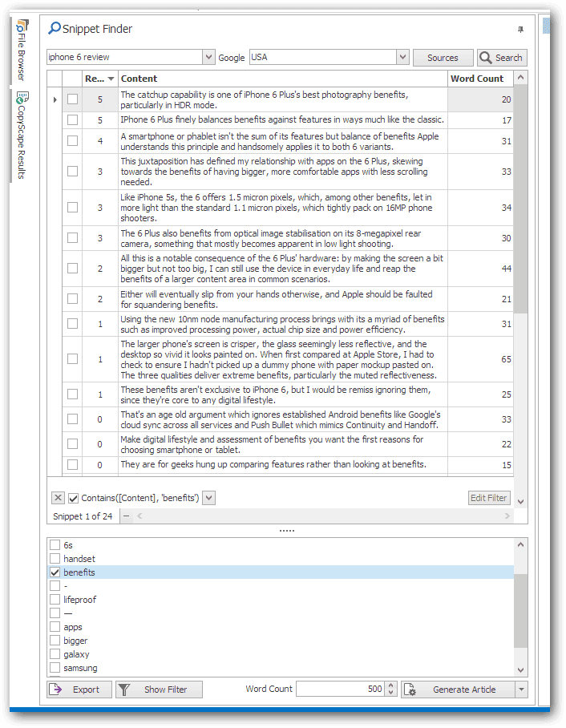Image resolution: width=566 pixels, height=728 pixels.
Task: Decrease Word Count with the down spinner
Action: (391, 693)
